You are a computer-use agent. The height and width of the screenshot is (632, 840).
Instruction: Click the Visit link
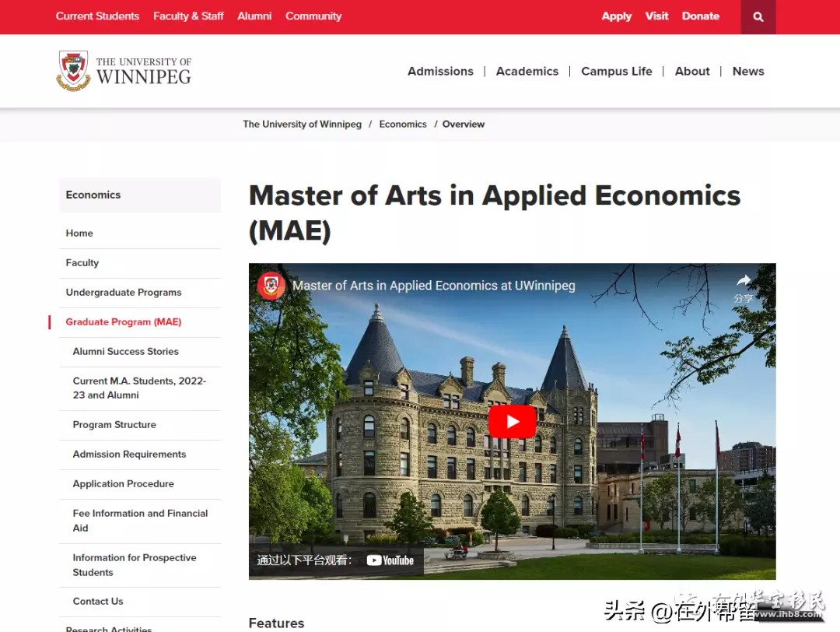pyautogui.click(x=656, y=16)
